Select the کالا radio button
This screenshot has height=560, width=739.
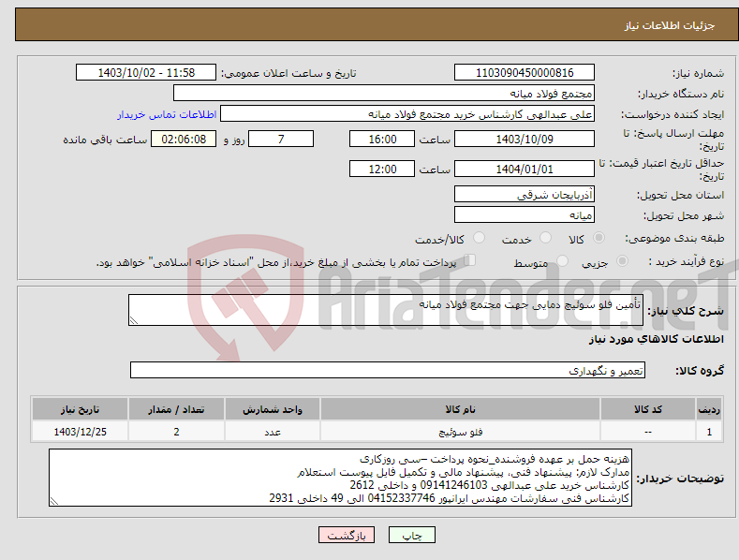pyautogui.click(x=599, y=238)
